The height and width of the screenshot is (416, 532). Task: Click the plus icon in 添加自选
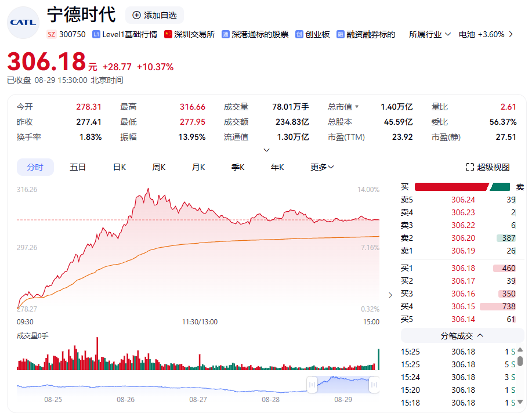[136, 15]
